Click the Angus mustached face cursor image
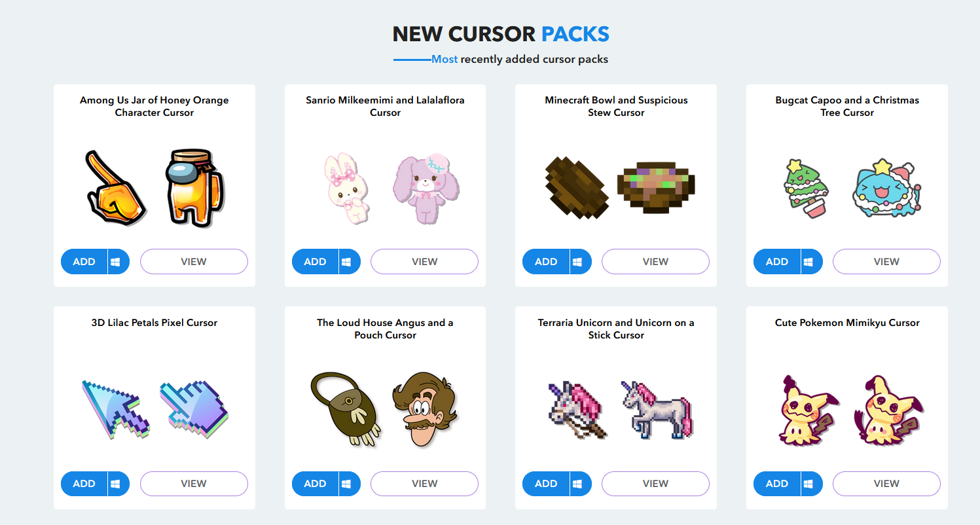 [x=426, y=408]
